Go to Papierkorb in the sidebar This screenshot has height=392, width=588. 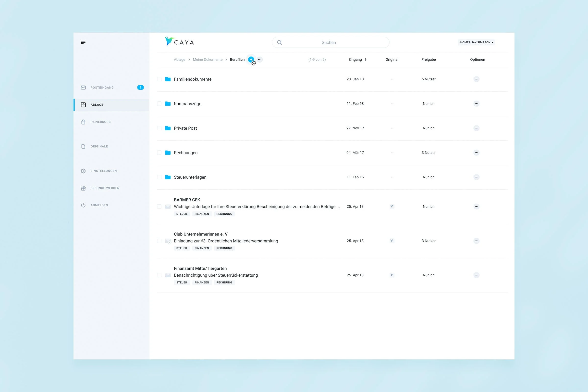100,122
